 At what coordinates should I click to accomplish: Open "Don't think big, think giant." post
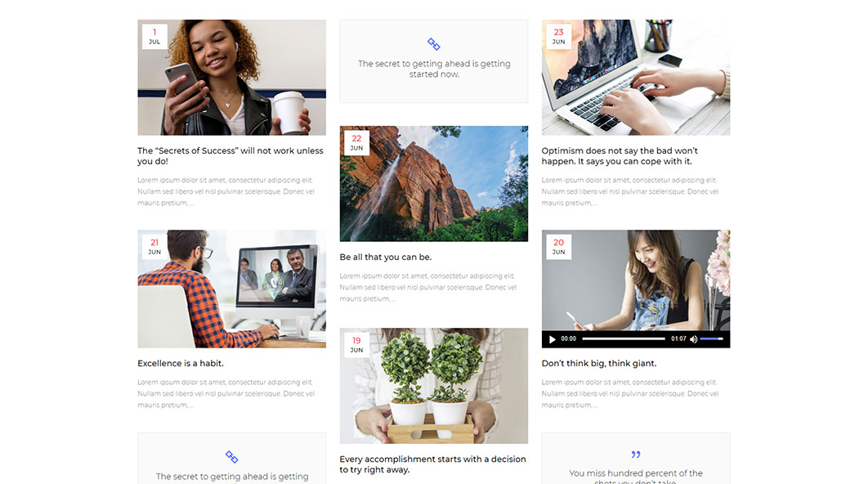[x=598, y=364]
